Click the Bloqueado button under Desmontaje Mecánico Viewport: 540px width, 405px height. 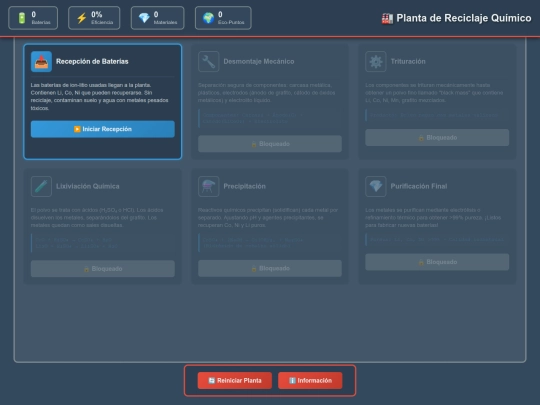270,144
